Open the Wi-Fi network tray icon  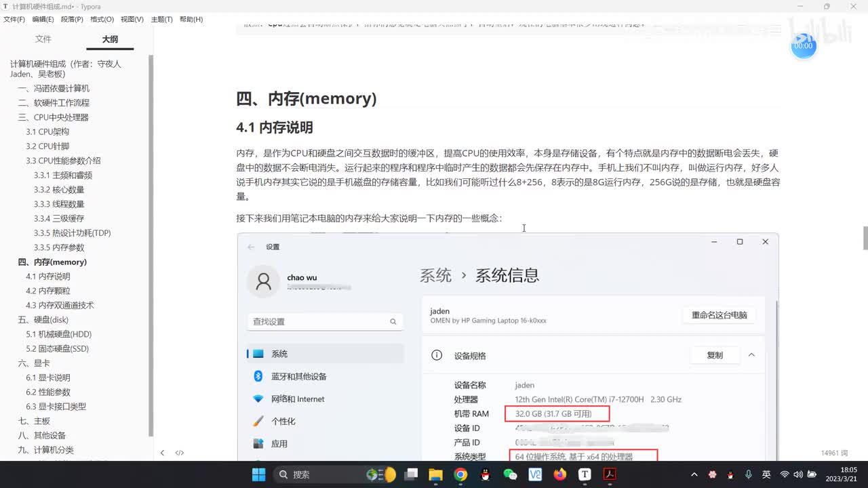click(785, 474)
